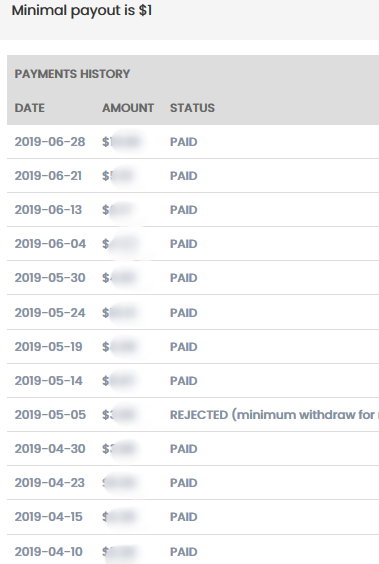Click PAID status on 2019-05-19 row
Image resolution: width=379 pixels, height=564 pixels.
pos(183,347)
